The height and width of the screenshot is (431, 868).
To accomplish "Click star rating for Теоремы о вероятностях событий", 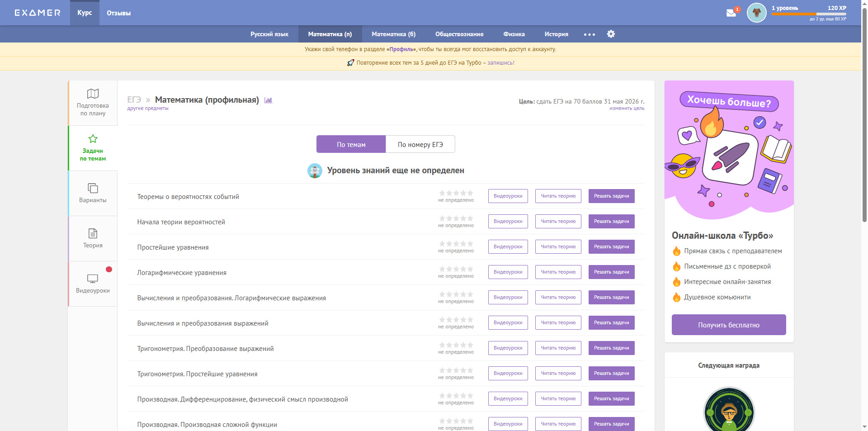I will coord(456,193).
